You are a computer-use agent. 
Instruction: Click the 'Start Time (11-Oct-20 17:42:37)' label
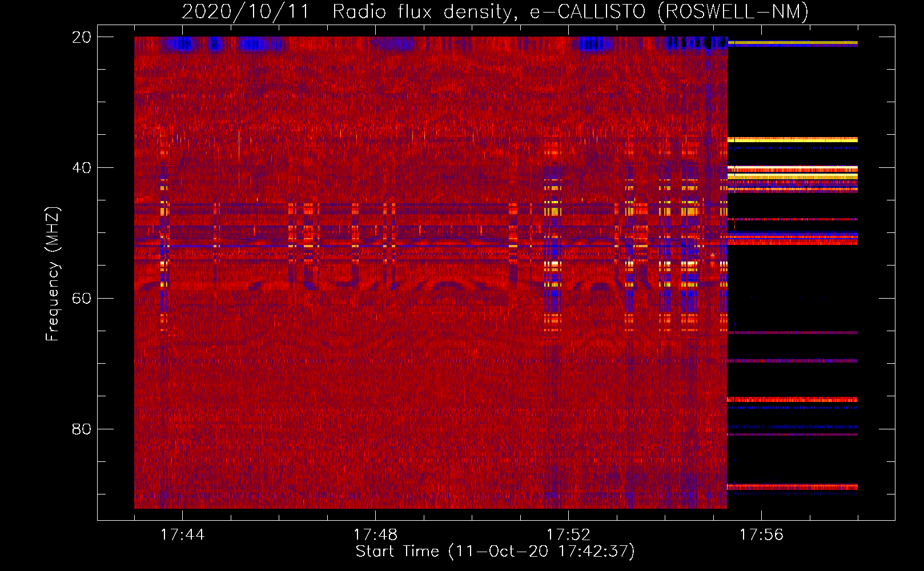coord(495,552)
